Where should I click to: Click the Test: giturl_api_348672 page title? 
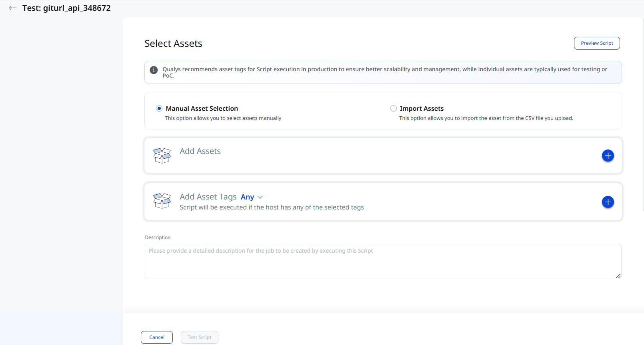[66, 8]
